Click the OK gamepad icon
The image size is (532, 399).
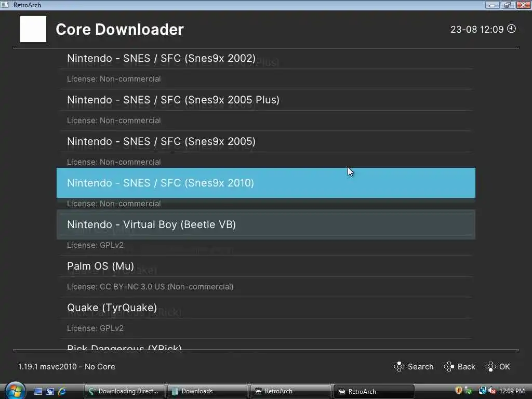pyautogui.click(x=490, y=367)
